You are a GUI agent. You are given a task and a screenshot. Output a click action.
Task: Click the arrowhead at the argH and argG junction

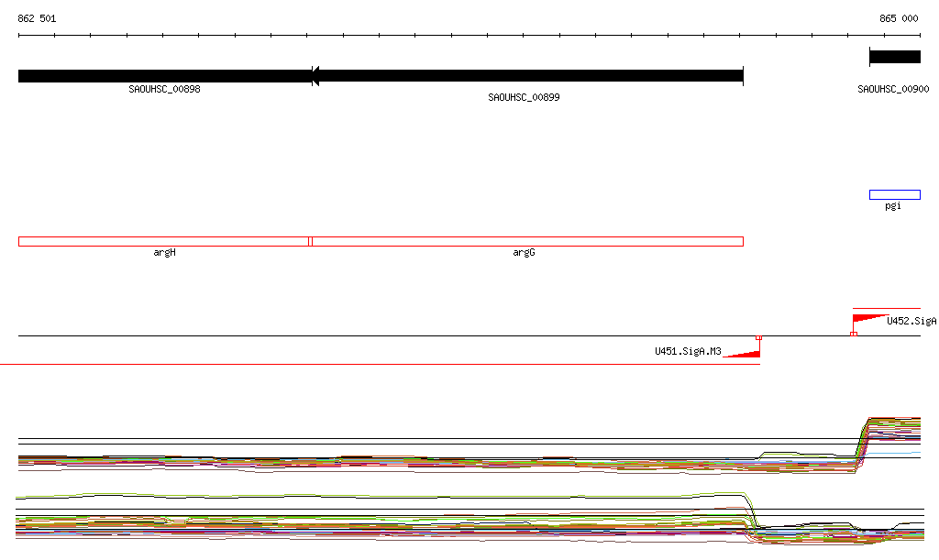[315, 76]
